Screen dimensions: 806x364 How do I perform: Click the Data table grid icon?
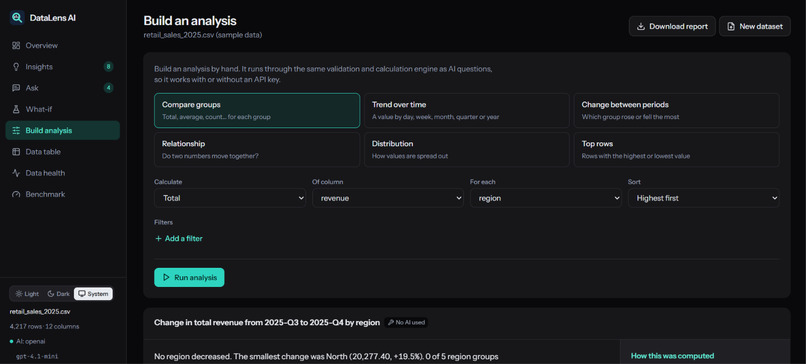coord(16,152)
